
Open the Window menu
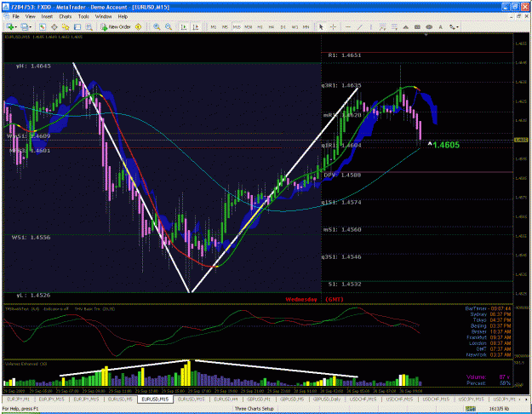103,16
